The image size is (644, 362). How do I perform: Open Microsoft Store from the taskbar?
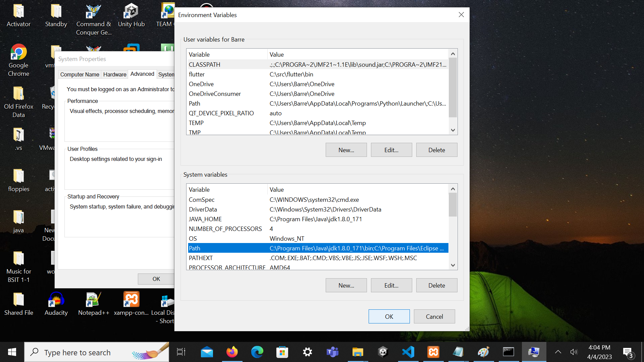click(x=282, y=352)
